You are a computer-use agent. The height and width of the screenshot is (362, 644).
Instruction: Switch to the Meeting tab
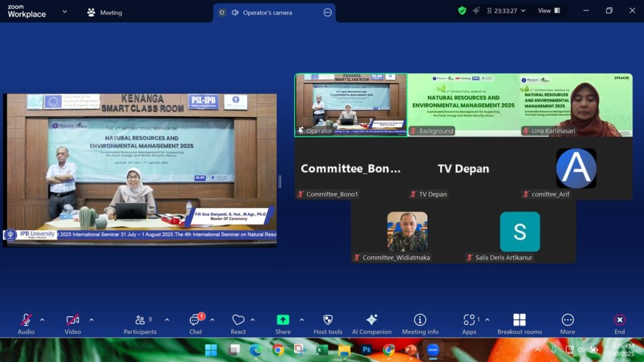pyautogui.click(x=104, y=13)
